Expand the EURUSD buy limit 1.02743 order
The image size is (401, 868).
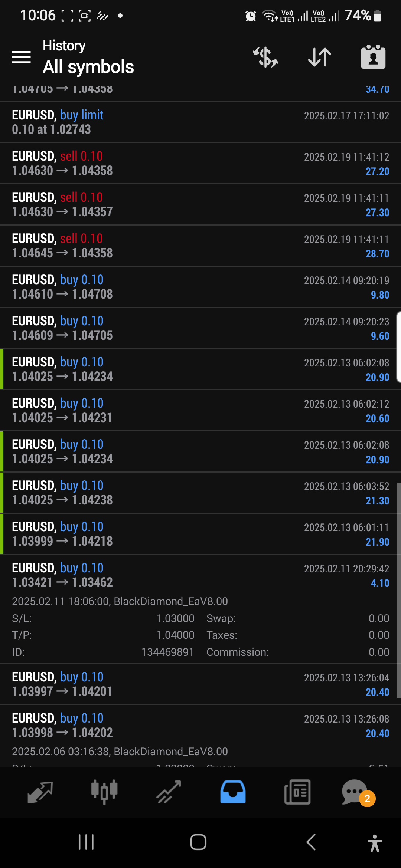coord(200,122)
